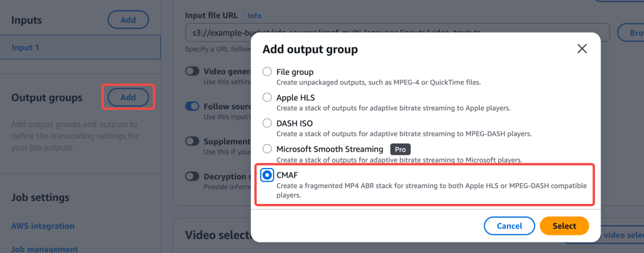The image size is (644, 253).
Task: Select the File group radio option
Action: [267, 72]
